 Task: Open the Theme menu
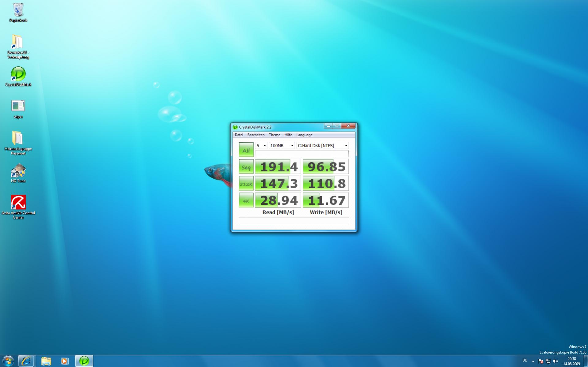tap(275, 135)
